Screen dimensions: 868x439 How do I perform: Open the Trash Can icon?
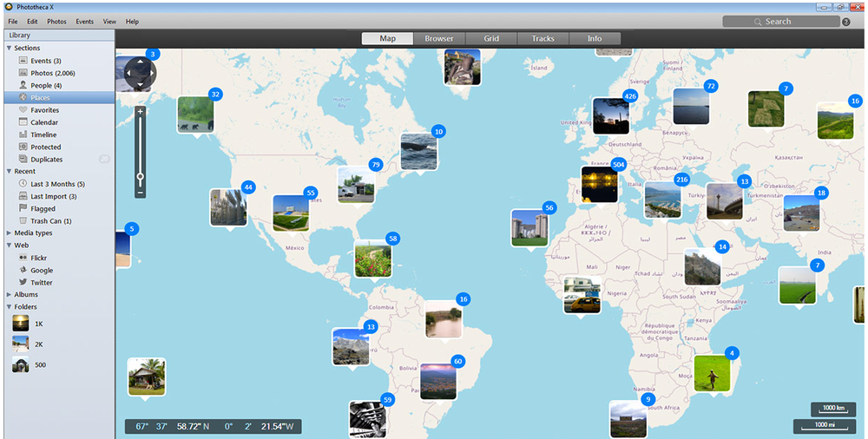pos(23,221)
